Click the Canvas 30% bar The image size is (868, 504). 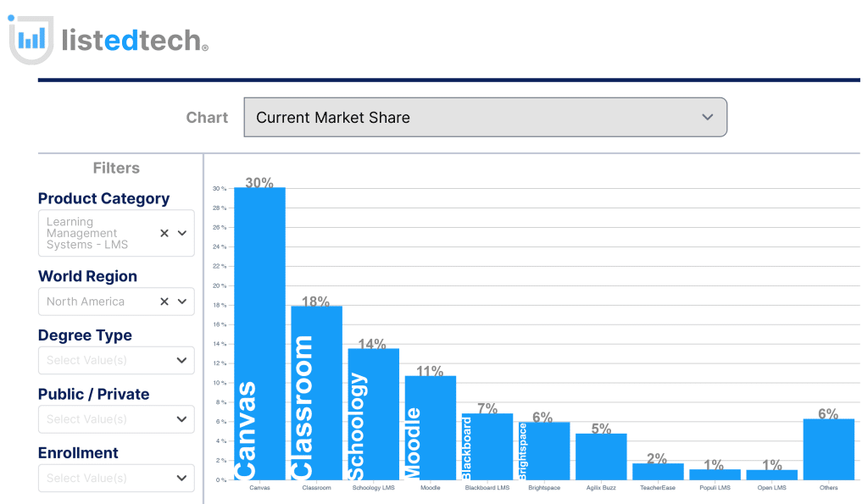point(259,334)
